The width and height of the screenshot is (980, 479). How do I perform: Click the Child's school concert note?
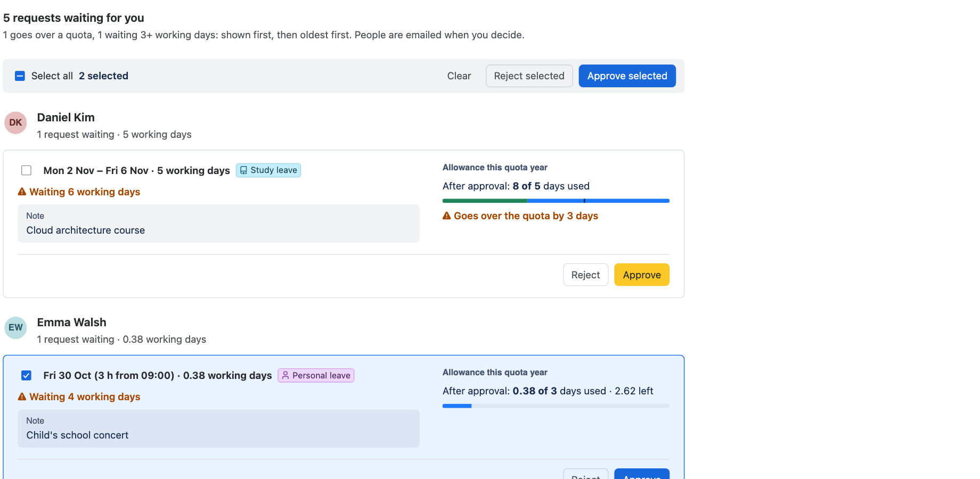click(x=218, y=428)
